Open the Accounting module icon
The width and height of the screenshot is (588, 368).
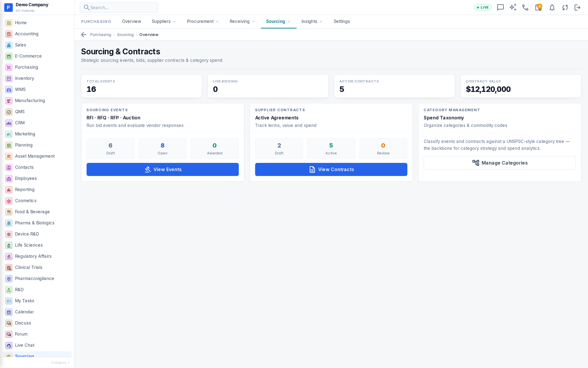click(9, 34)
